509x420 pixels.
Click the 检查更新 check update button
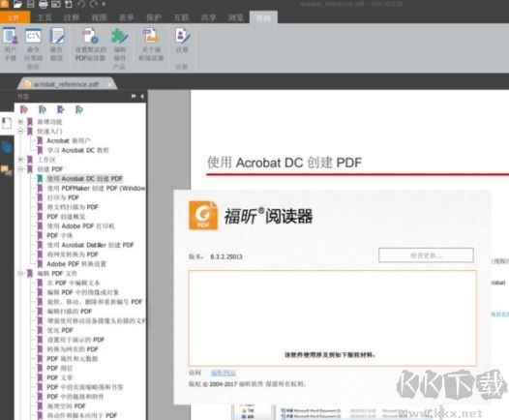click(426, 255)
